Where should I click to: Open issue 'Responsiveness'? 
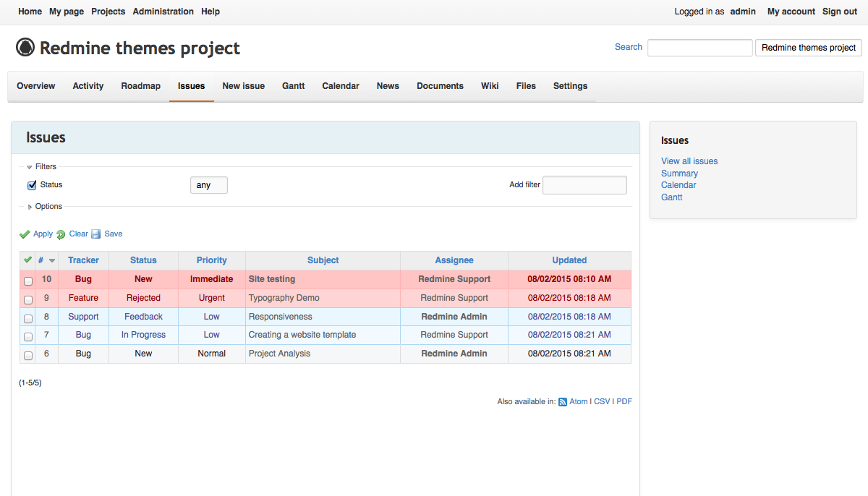(281, 317)
